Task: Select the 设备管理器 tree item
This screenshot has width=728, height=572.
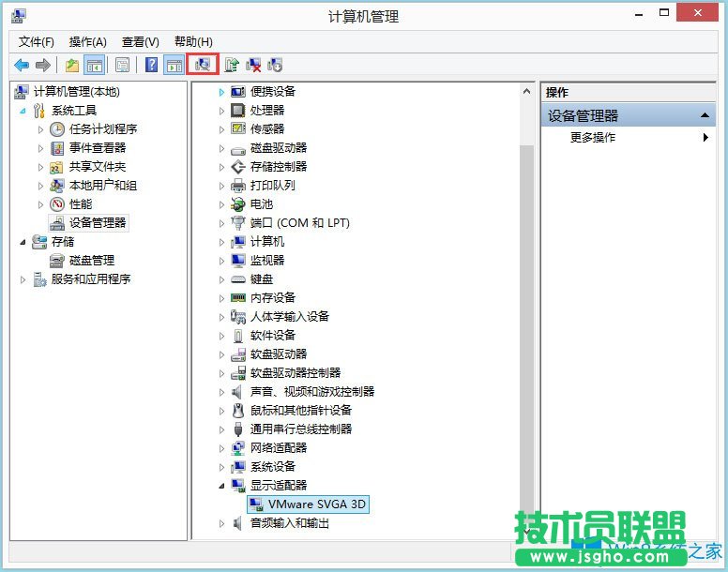Action: click(98, 222)
